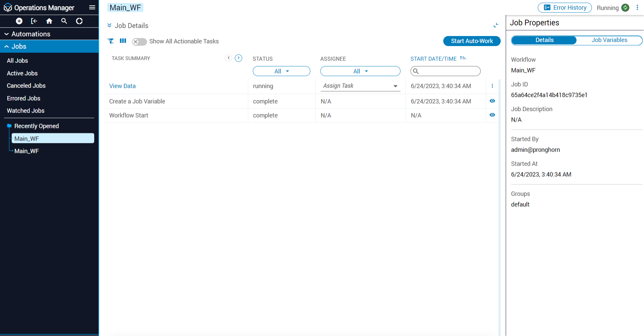Click the Start Auto-Work button
This screenshot has height=336, width=644.
471,41
